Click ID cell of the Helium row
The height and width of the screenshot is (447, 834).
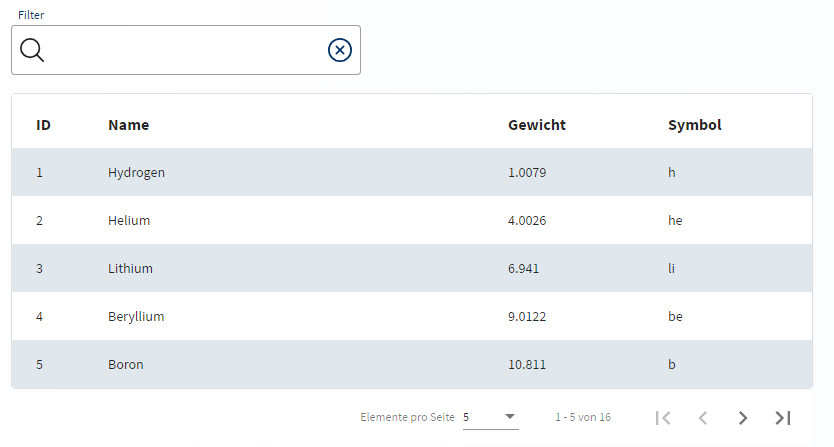point(39,220)
